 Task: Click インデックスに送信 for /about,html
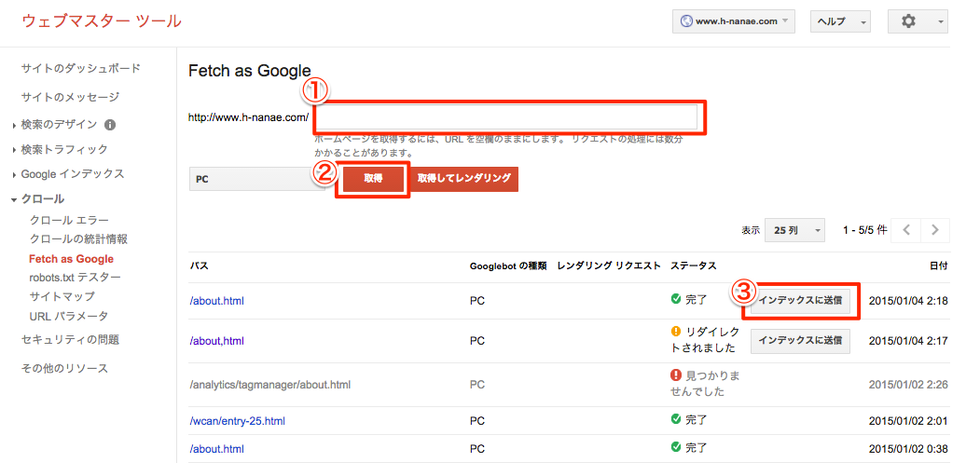(800, 341)
